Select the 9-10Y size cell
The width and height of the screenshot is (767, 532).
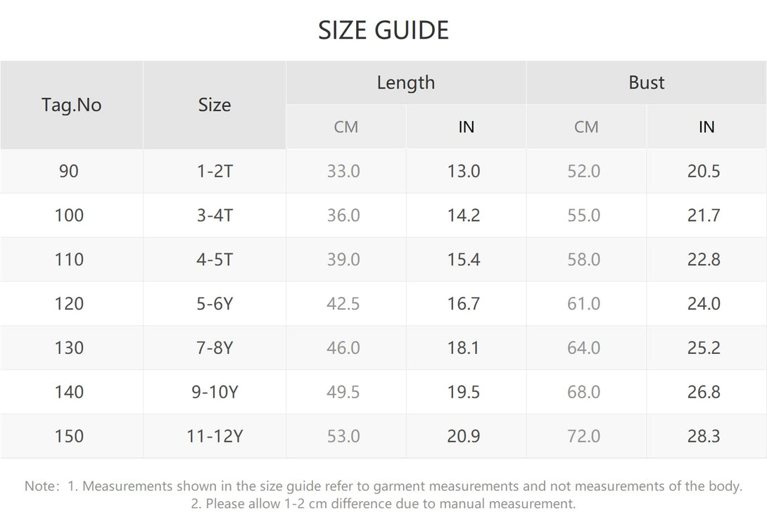pyautogui.click(x=214, y=392)
